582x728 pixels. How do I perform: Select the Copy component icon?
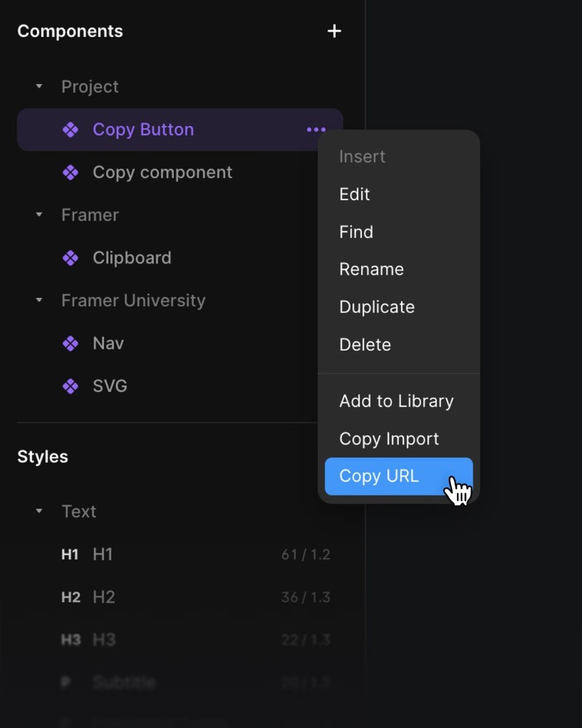pos(70,172)
